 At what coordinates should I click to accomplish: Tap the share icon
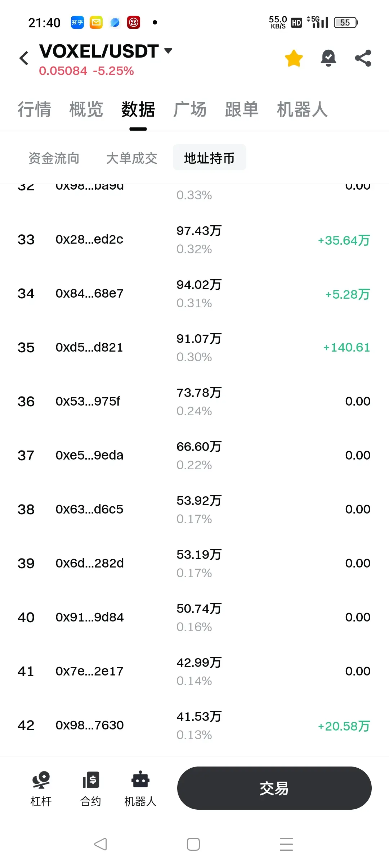click(363, 58)
